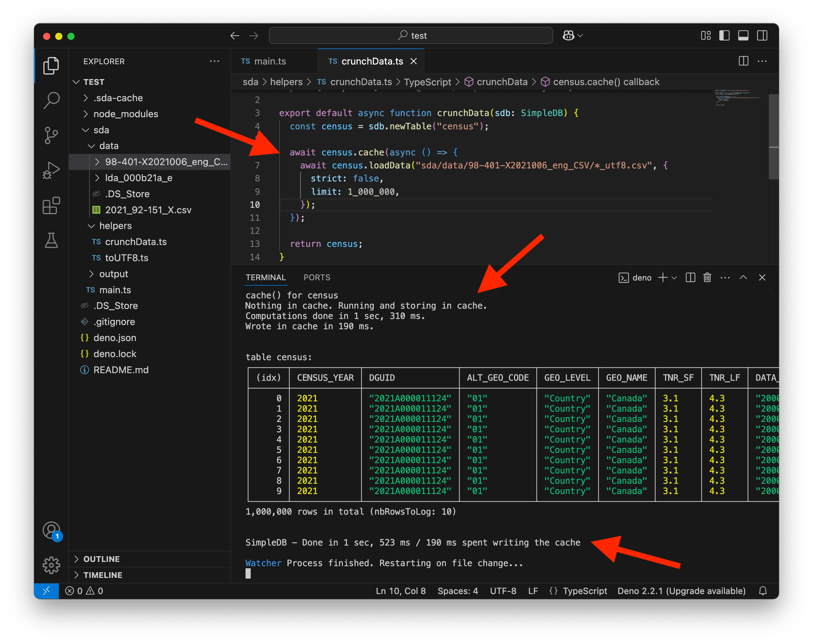
Task: Open the Extensions view
Action: tap(51, 205)
